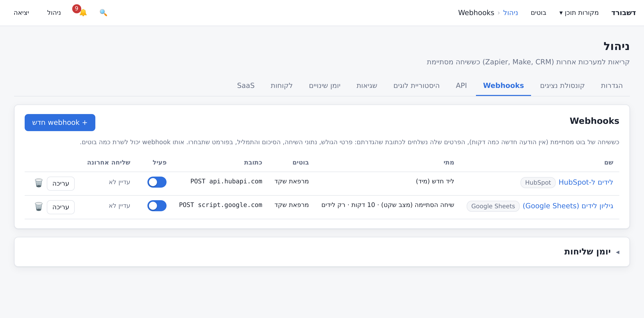Click ניהול beside the notifications bell

click(x=54, y=13)
